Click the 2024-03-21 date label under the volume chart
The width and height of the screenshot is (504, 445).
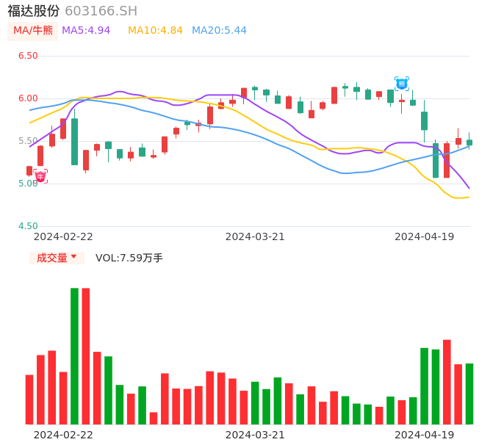[x=255, y=435]
